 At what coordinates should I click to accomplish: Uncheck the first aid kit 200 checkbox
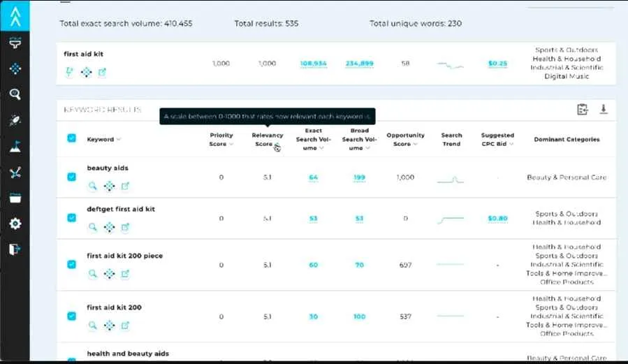click(72, 316)
